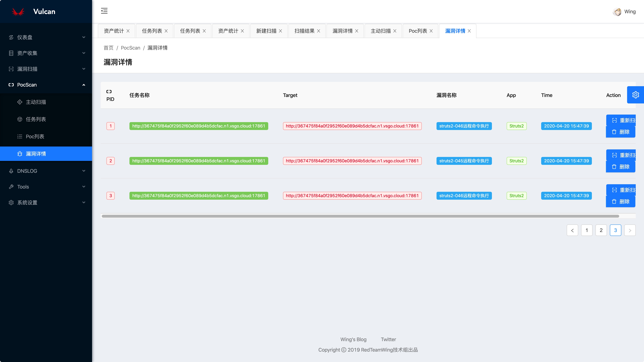Click the Vulcan red wings logo
644x362 pixels.
coord(18,12)
